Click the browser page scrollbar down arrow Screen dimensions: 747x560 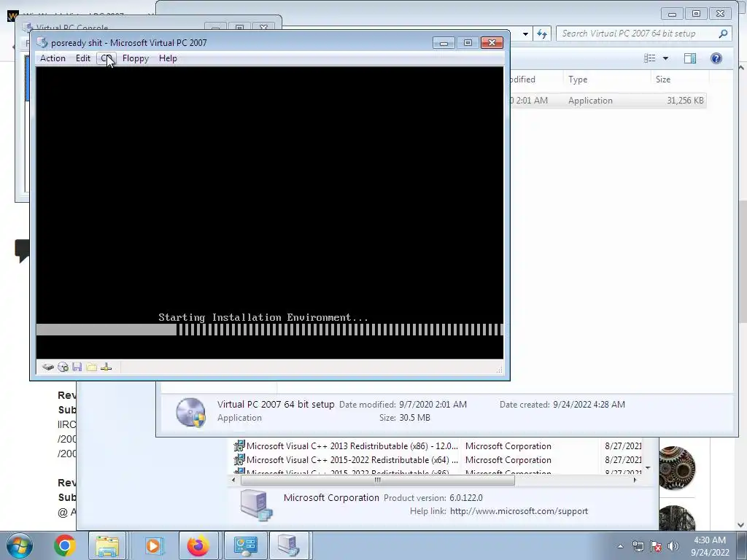pos(742,525)
